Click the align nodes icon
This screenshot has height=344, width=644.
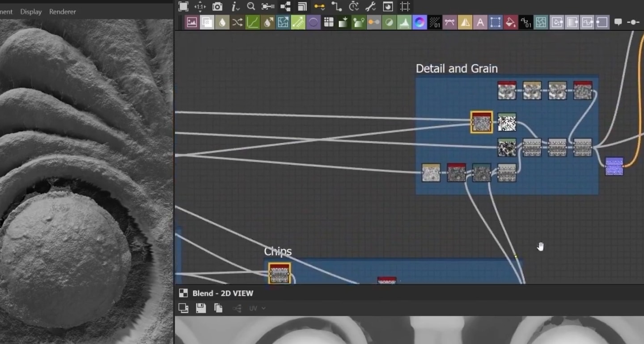(268, 6)
